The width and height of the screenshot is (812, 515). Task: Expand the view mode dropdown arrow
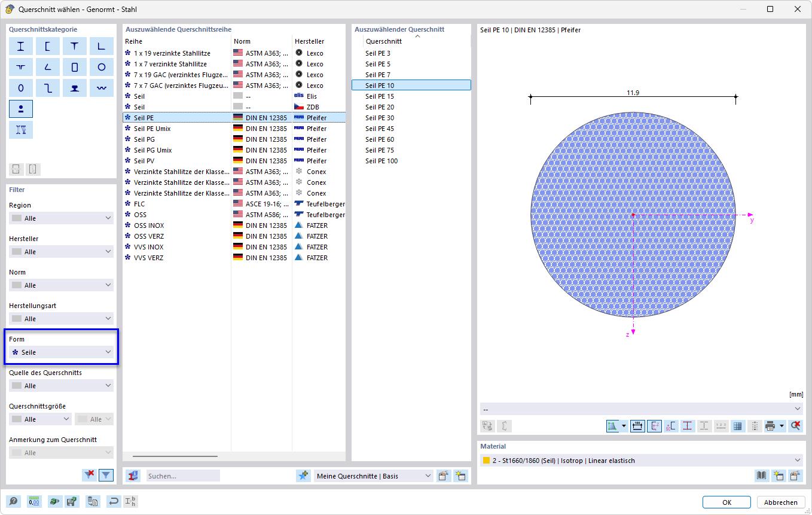pyautogui.click(x=624, y=426)
